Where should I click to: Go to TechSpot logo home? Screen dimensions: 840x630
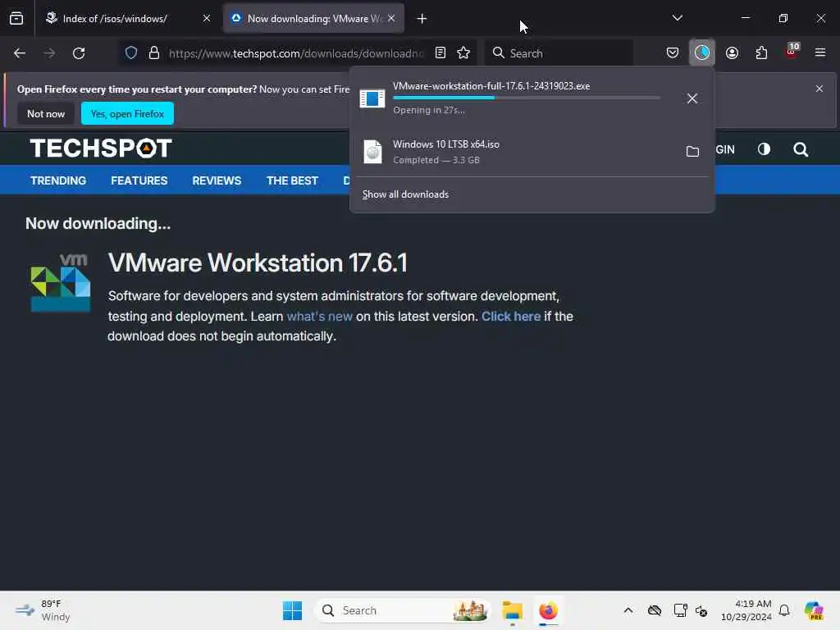(101, 148)
